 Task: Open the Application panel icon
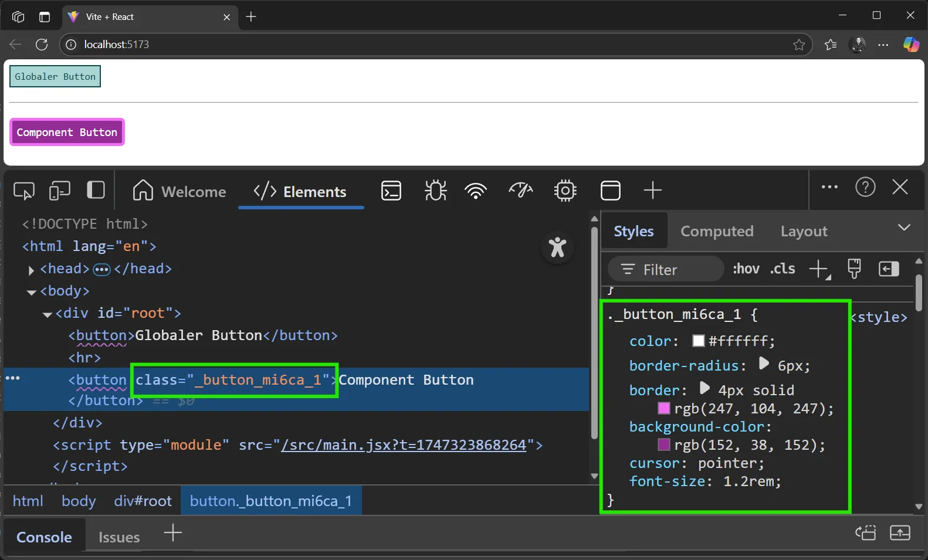[x=611, y=191]
